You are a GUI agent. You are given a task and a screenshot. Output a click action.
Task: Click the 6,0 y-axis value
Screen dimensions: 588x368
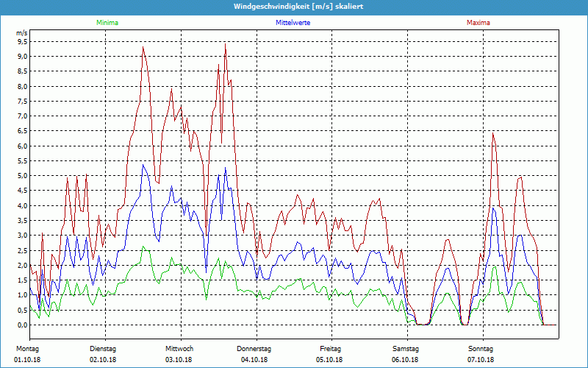23,146
